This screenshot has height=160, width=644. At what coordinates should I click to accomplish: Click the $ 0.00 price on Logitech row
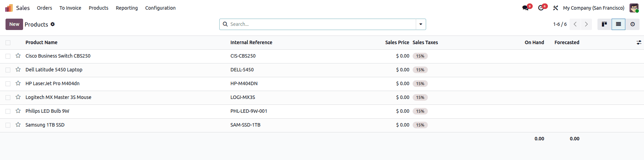tap(403, 97)
